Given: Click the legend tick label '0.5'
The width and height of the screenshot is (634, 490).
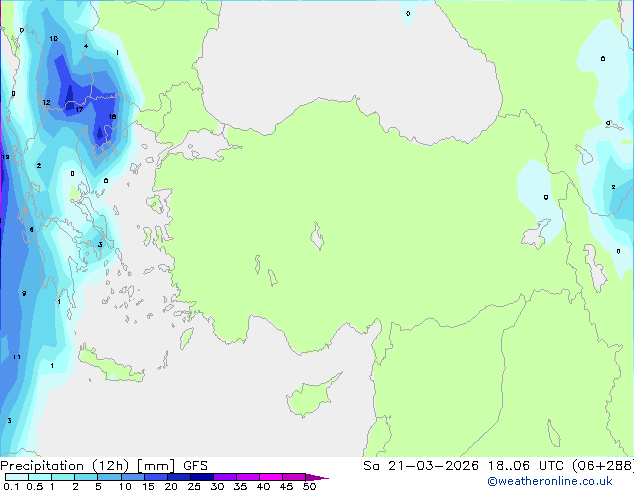Looking at the screenshot, I should click(35, 486).
